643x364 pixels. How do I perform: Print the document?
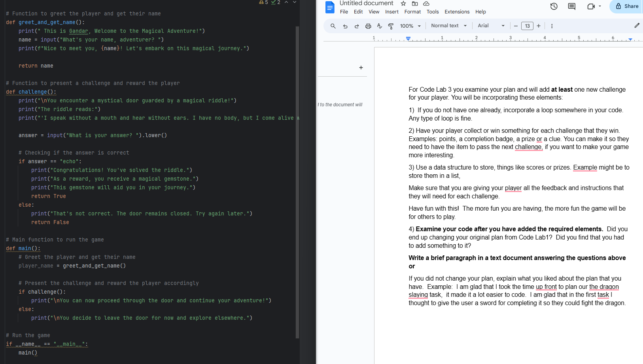pyautogui.click(x=368, y=26)
